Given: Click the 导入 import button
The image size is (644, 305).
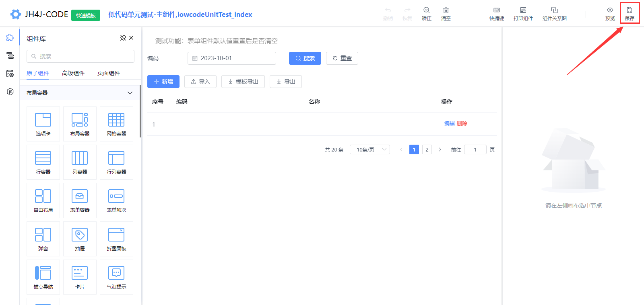Looking at the screenshot, I should (200, 82).
